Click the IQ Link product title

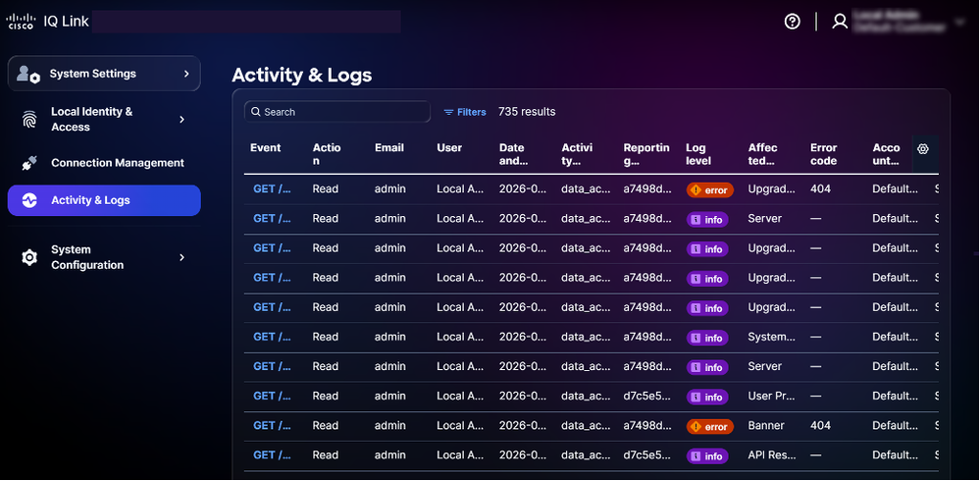click(x=67, y=22)
